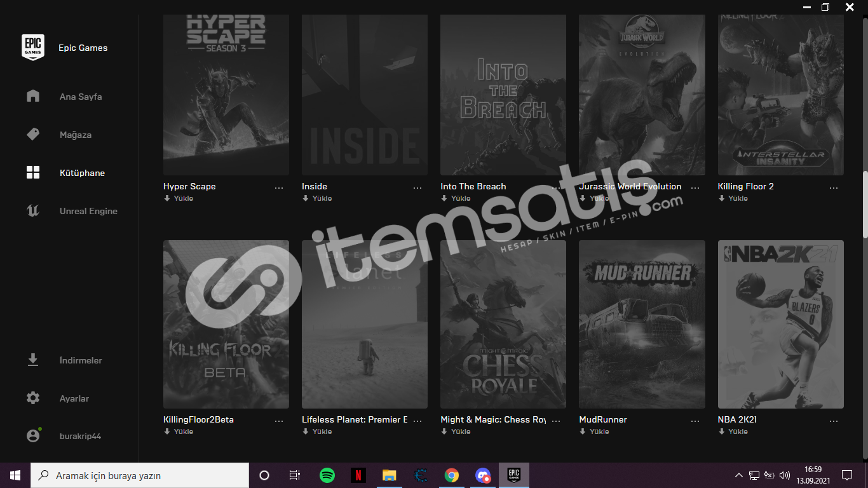Open options menu for Inside
This screenshot has width=868, height=488.
(417, 187)
